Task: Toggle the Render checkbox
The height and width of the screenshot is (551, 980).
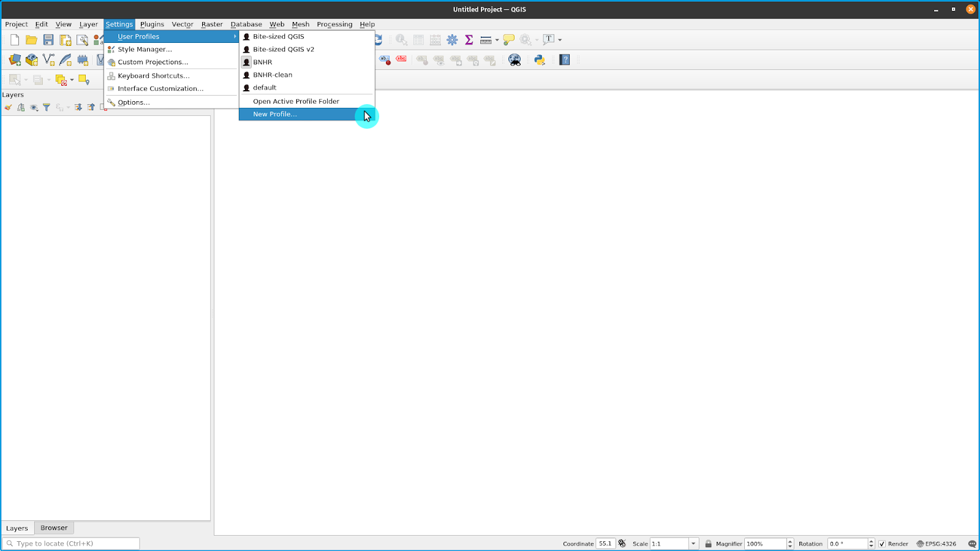Action: [882, 544]
